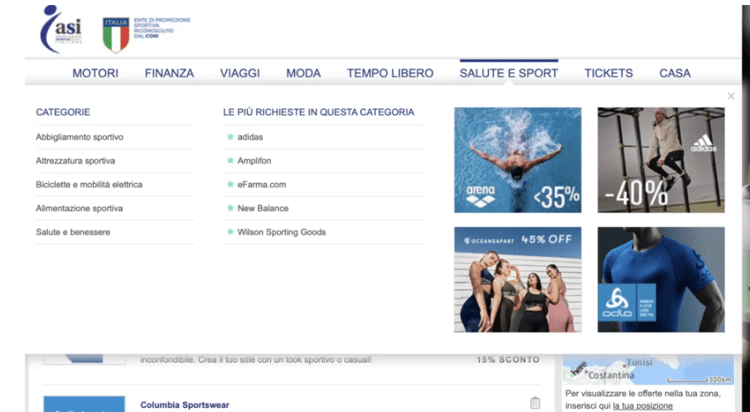Click the star icon beside New Balance
Viewport: 750px width, 412px height.
(230, 208)
